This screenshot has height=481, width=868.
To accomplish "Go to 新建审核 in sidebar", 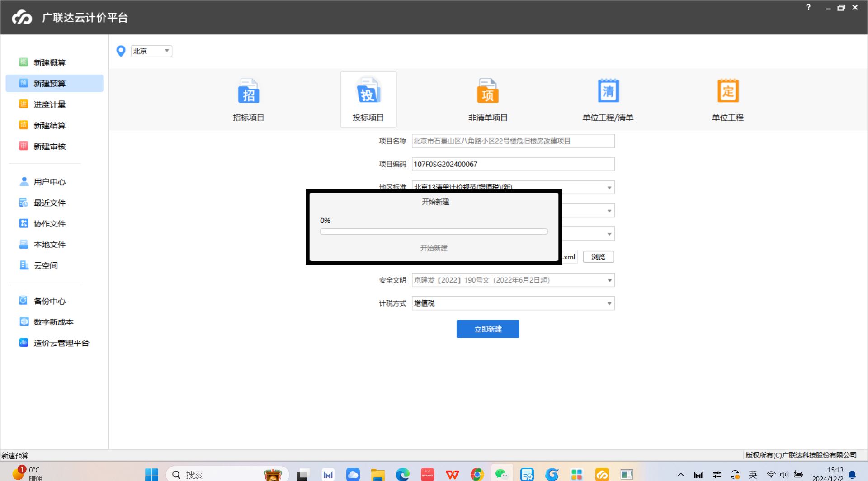I will (x=54, y=146).
